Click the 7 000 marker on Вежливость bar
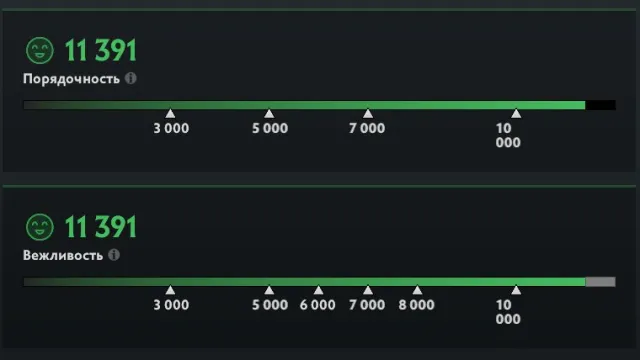This screenshot has width=640, height=360. click(x=368, y=290)
